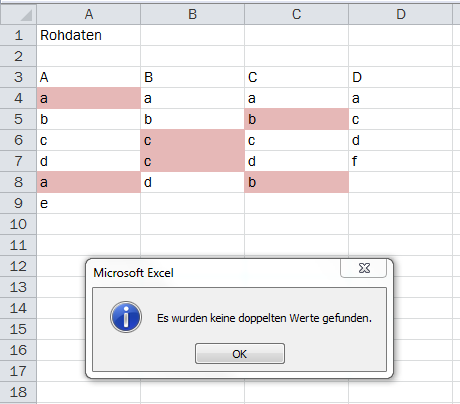This screenshot has height=404, width=460.
Task: Click highlighted cell A8 containing a
Action: (x=89, y=182)
